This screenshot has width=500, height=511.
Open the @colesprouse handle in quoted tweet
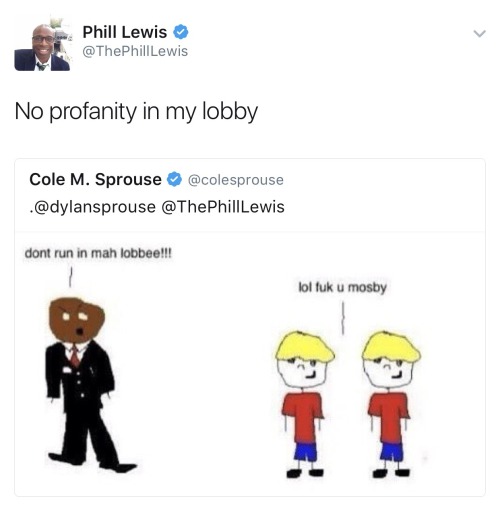(236, 180)
